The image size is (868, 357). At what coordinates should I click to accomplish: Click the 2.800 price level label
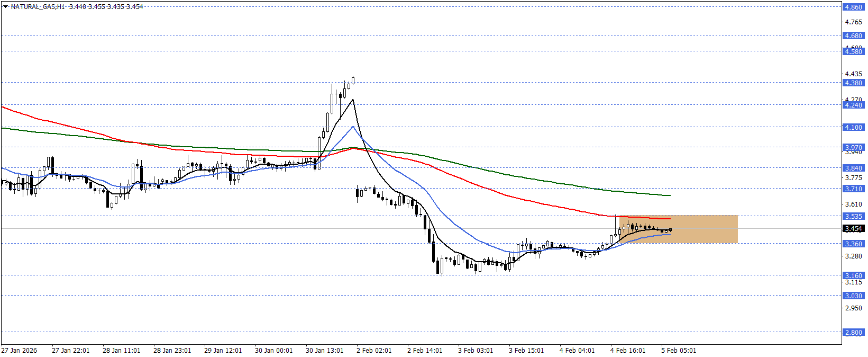click(853, 333)
